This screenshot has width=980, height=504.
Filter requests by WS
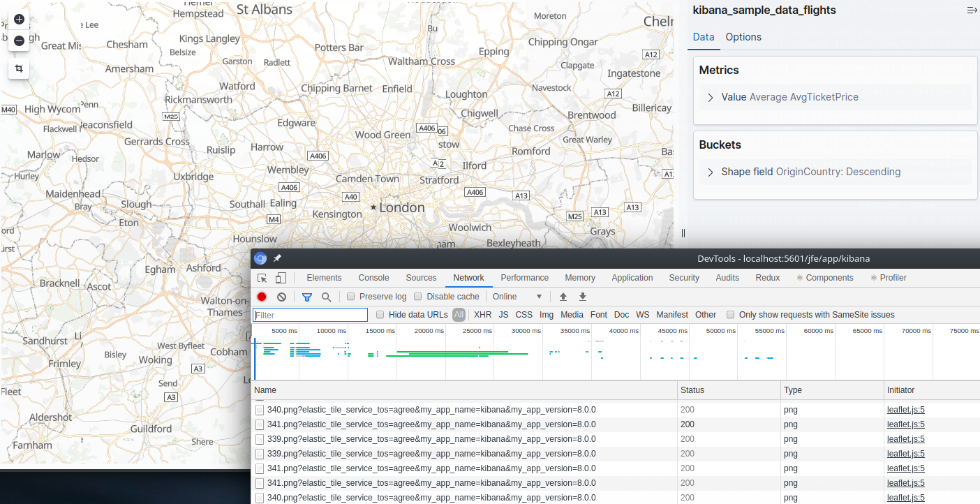click(642, 315)
